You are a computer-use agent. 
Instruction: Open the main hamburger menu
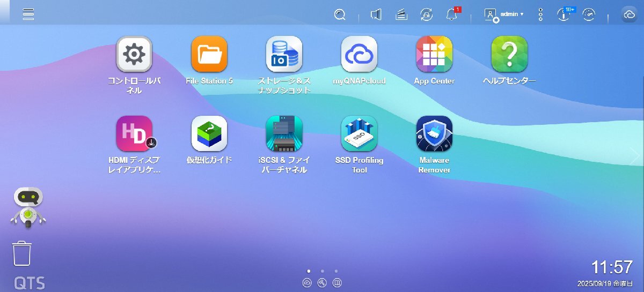tap(28, 14)
